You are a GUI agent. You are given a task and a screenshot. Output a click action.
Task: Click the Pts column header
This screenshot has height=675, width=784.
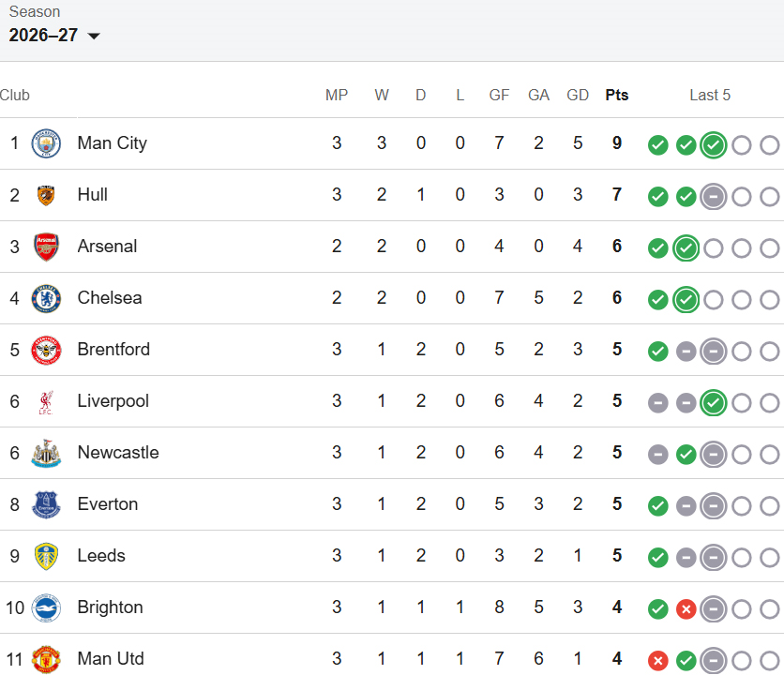point(616,95)
